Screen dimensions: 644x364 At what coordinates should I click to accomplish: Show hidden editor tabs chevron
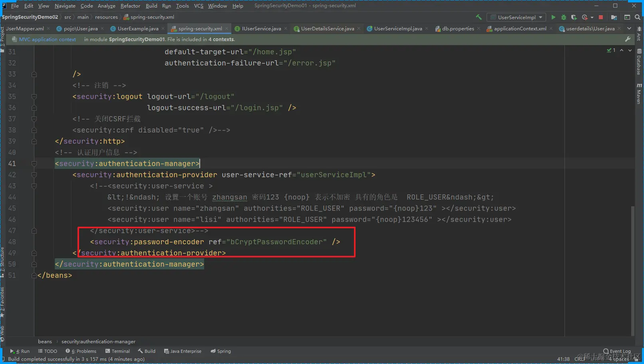pos(629,28)
